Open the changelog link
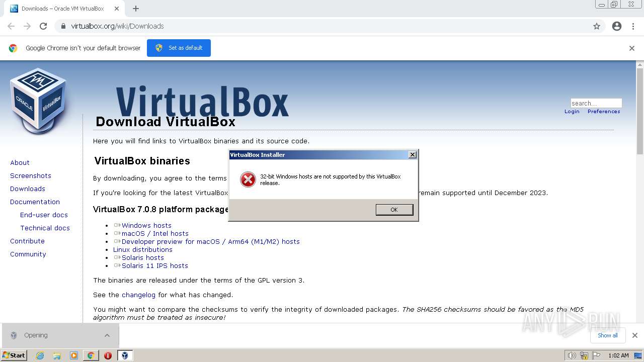Viewport: 644px width, 362px height. [138, 295]
